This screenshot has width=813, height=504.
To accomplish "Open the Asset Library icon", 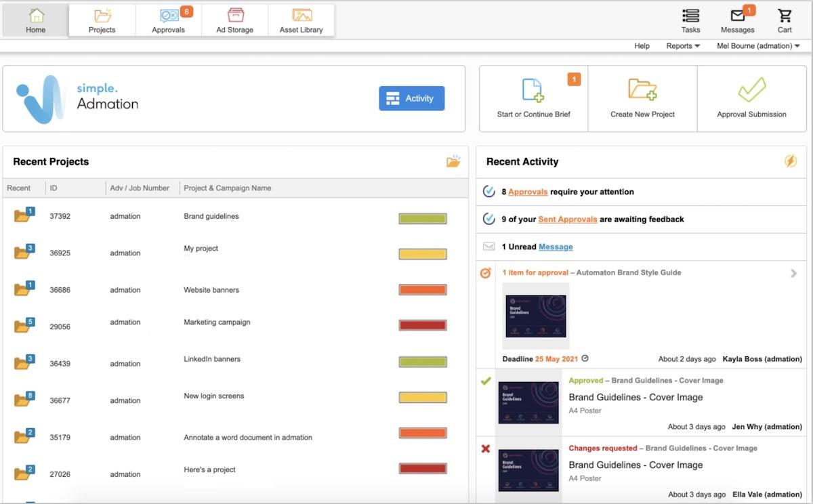I will (x=301, y=16).
